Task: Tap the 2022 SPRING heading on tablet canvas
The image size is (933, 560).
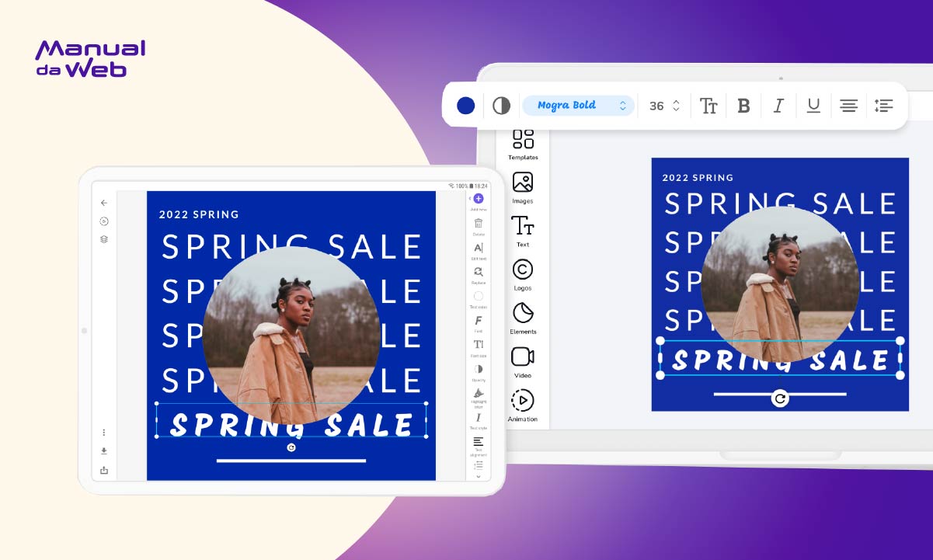Action: click(199, 214)
